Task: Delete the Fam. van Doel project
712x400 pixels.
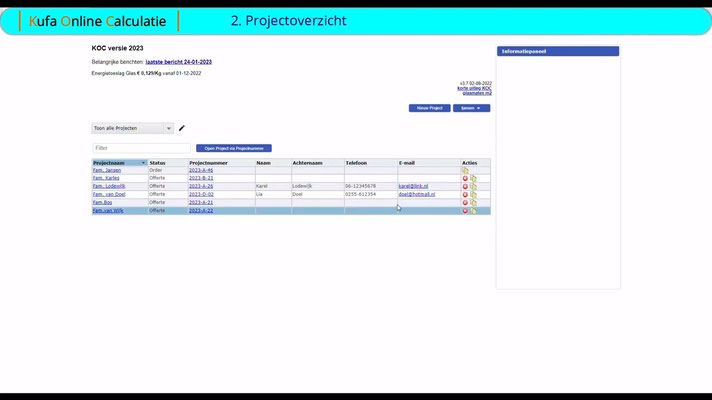Action: point(465,195)
